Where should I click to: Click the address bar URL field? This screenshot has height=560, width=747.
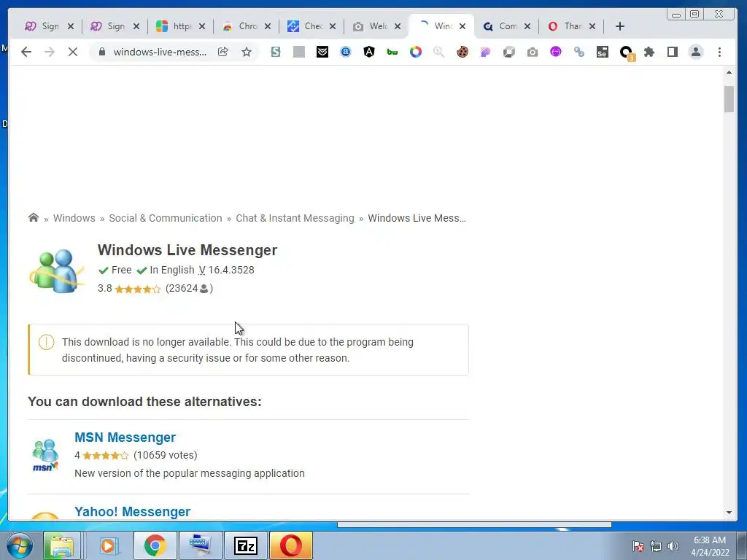tap(160, 52)
